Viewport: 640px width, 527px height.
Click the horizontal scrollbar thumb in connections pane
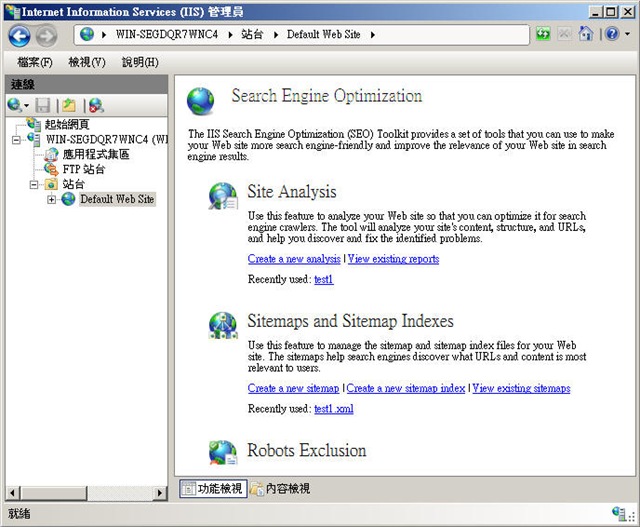(53, 493)
